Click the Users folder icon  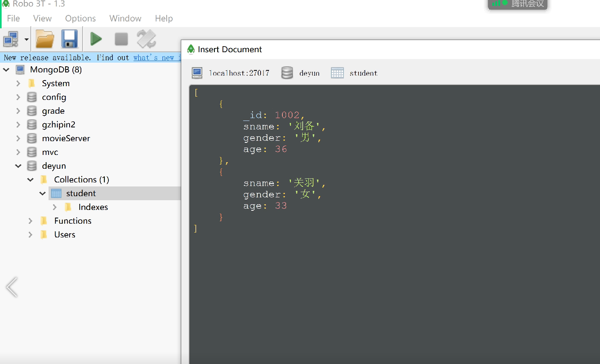44,235
